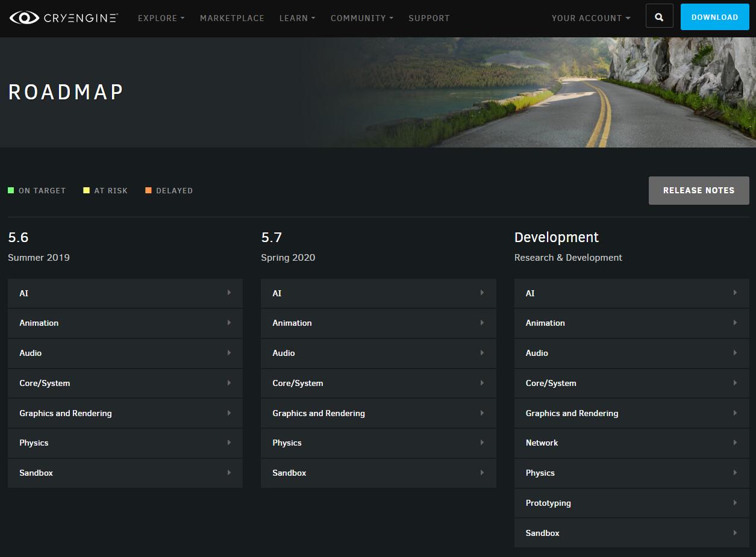
Task: Click the orange Delayed legend square
Action: point(148,190)
